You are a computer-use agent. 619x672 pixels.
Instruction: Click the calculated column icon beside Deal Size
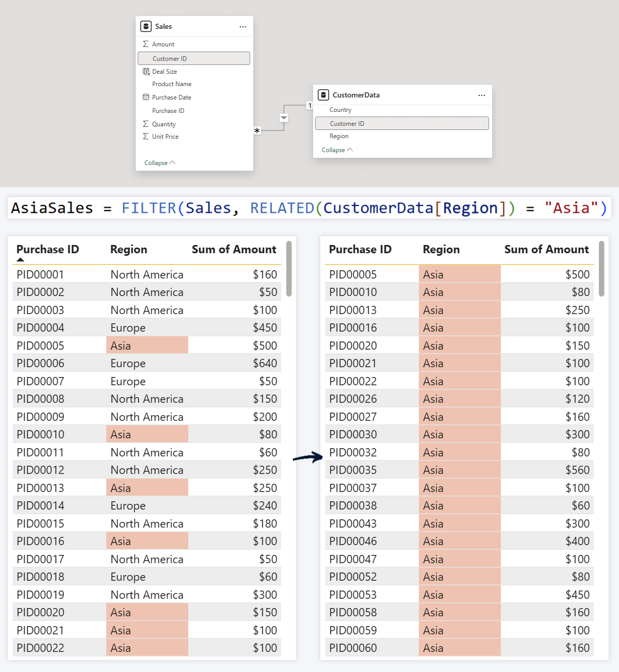click(146, 72)
